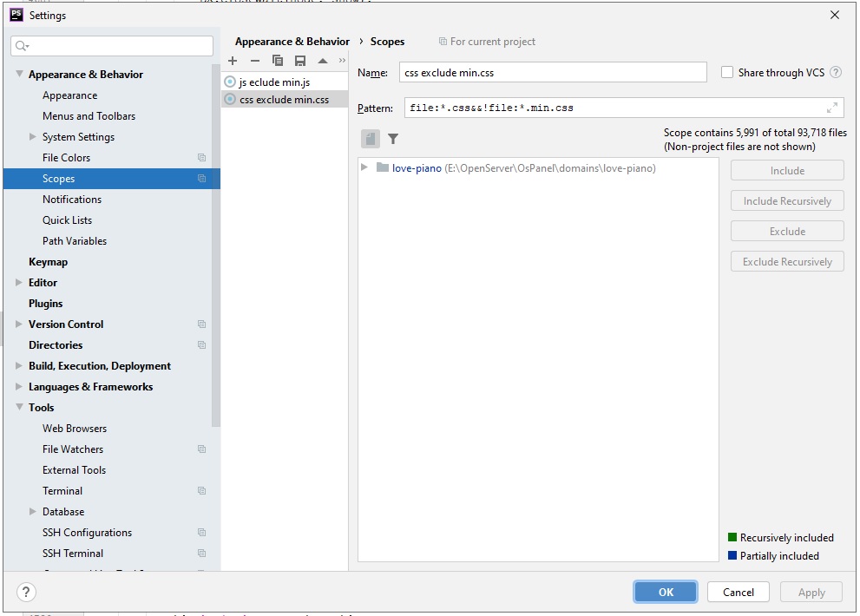Collapse the Appearance & Behavior section

pyautogui.click(x=19, y=74)
